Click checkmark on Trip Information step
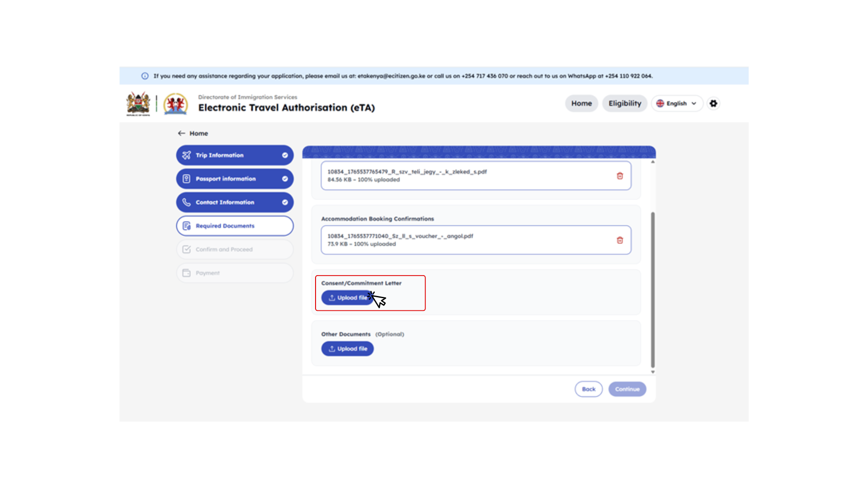The height and width of the screenshot is (488, 868). (x=285, y=155)
